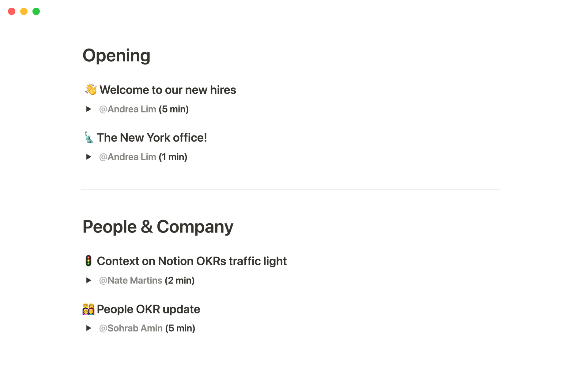This screenshot has width=588, height=368.
Task: Click the Opening section heading
Action: coord(116,56)
